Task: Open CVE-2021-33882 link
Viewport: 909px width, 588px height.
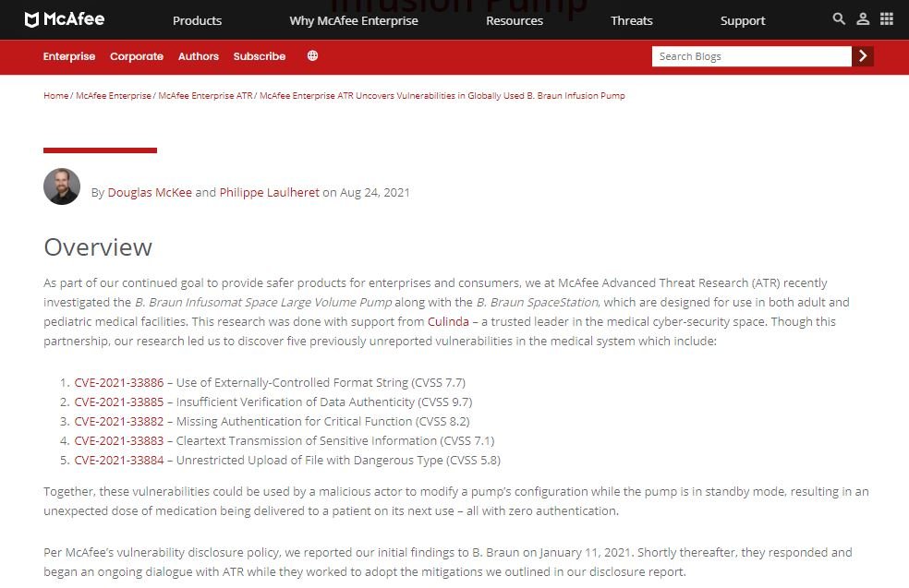Action: pyautogui.click(x=119, y=421)
